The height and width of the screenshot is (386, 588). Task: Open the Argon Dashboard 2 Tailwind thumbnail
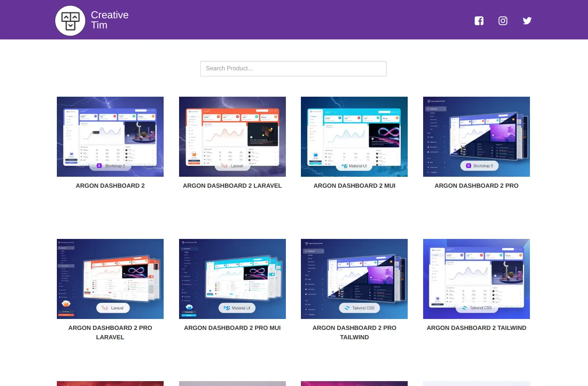tap(476, 279)
